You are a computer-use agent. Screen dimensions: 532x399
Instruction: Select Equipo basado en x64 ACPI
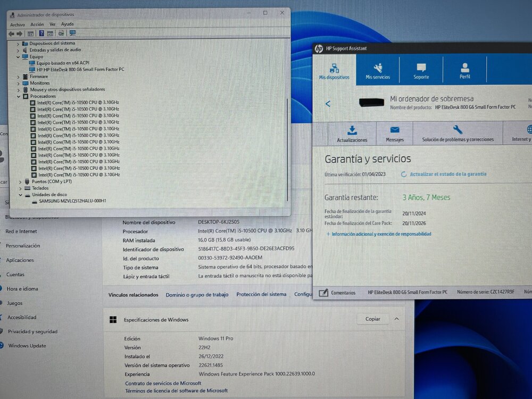pyautogui.click(x=63, y=63)
